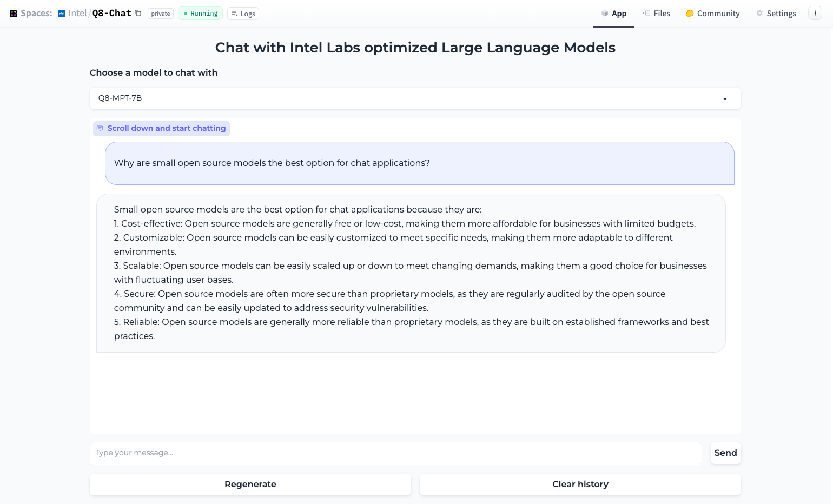The width and height of the screenshot is (833, 504).
Task: Open the three-dot more options menu
Action: point(815,13)
